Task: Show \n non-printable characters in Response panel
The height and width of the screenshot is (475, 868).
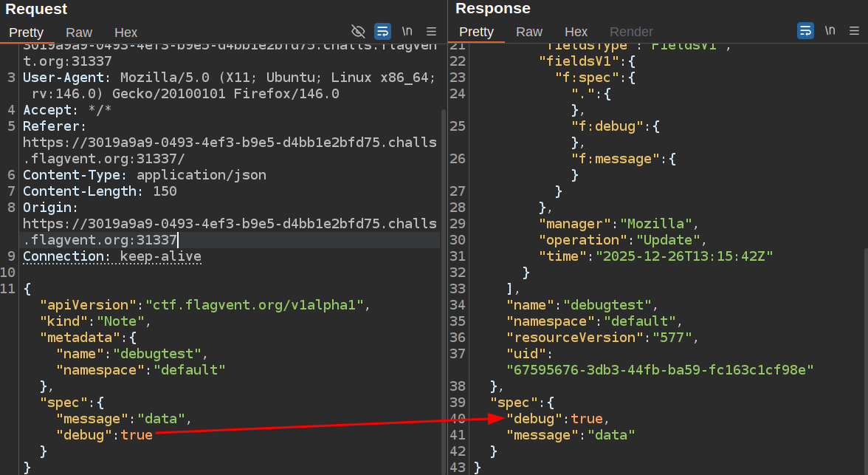Action: 830,31
